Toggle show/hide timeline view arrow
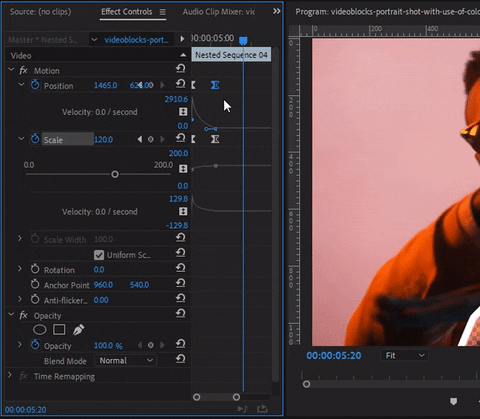This screenshot has width=480, height=419. 182,39
